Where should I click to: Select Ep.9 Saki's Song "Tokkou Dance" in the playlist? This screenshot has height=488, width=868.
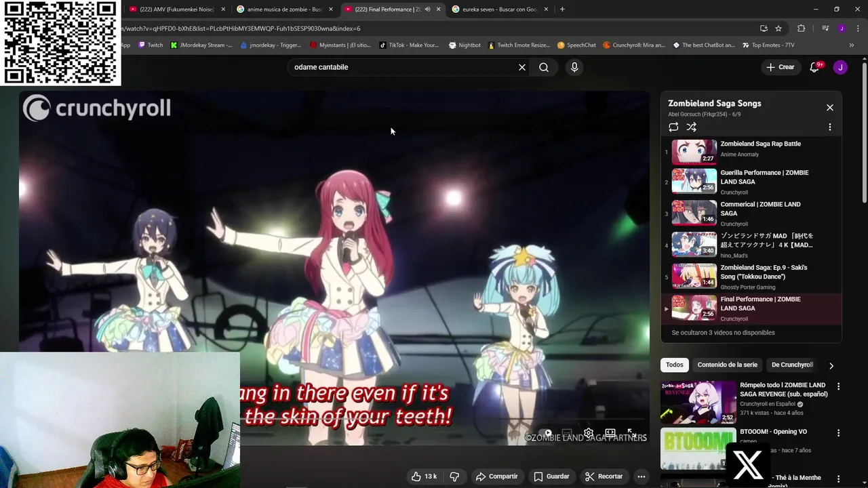point(751,277)
